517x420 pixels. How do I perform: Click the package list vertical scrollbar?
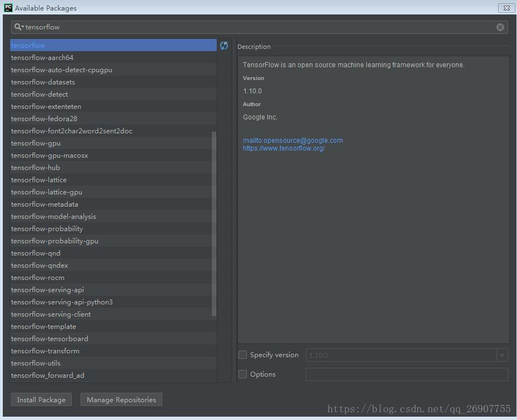click(x=214, y=224)
